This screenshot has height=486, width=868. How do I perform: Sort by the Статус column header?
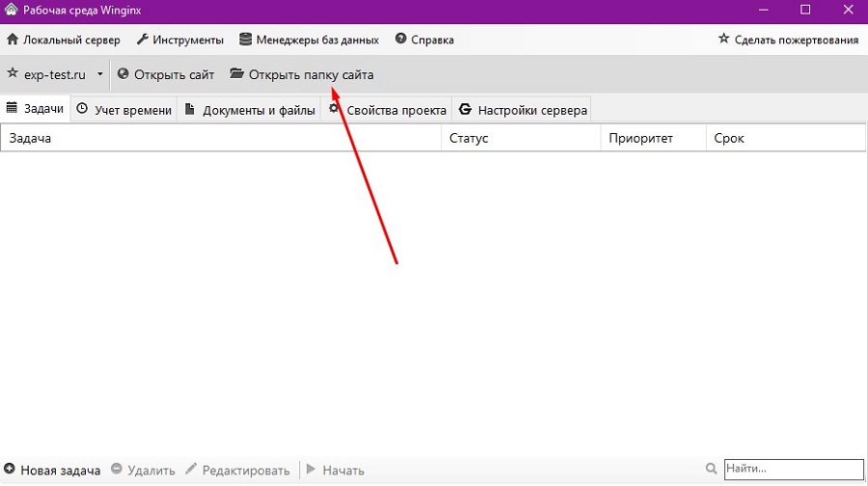[521, 138]
